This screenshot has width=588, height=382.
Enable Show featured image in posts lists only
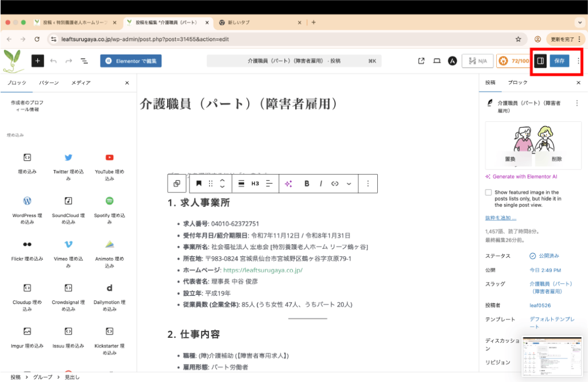pos(488,192)
